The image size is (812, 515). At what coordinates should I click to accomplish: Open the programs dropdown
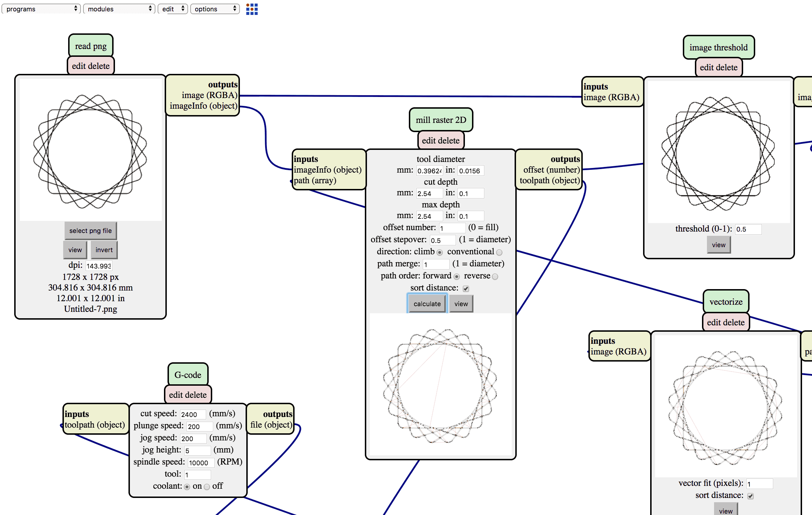pyautogui.click(x=41, y=9)
